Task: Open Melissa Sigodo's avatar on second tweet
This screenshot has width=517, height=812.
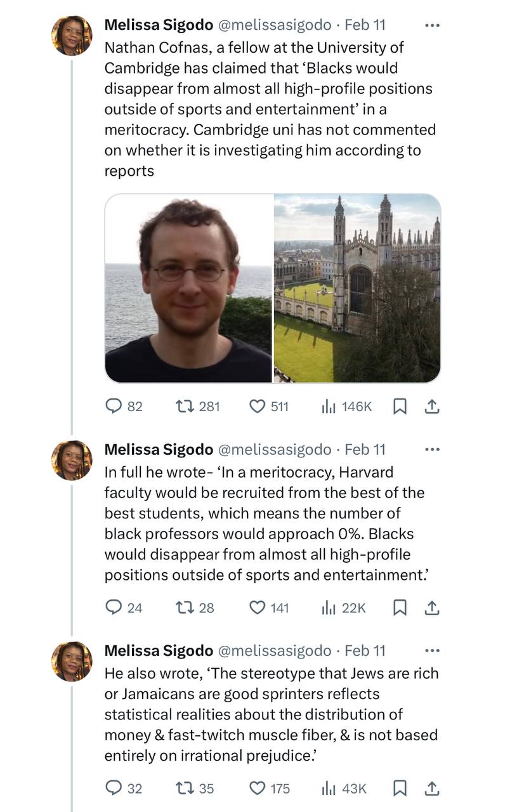Action: point(72,460)
